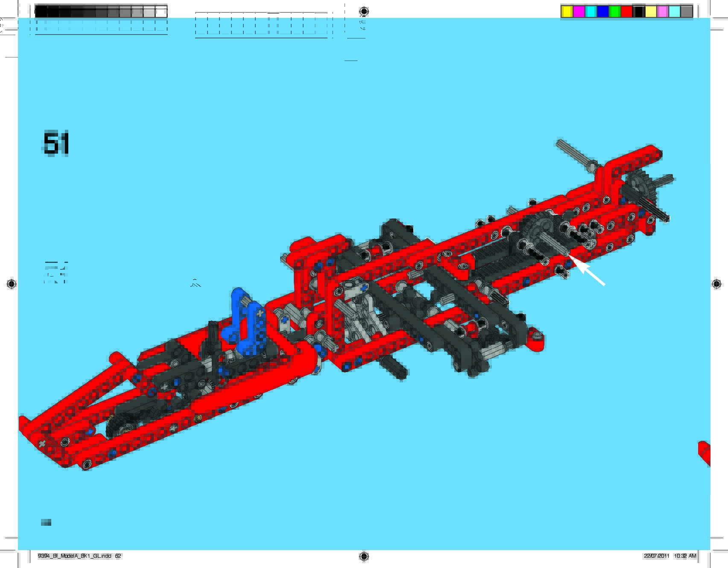Image resolution: width=728 pixels, height=568 pixels.
Task: Click the bottom center registration crosshair mark
Action: pyautogui.click(x=364, y=556)
